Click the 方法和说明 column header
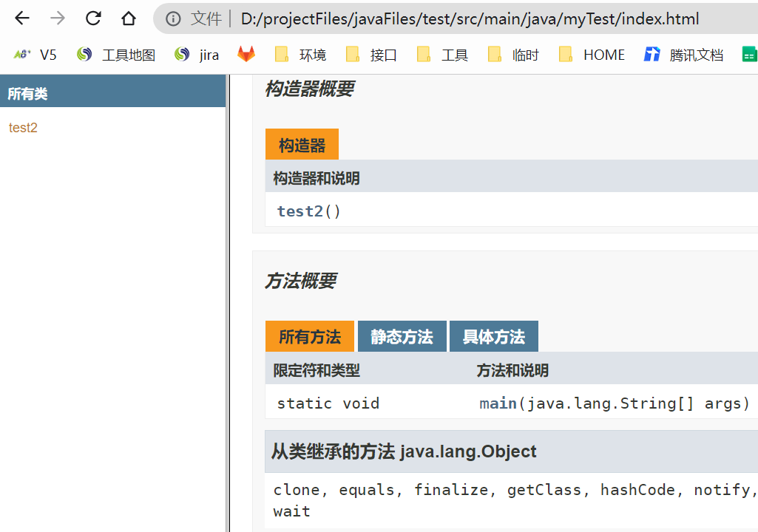Viewport: 758px width, 532px height. 512,371
